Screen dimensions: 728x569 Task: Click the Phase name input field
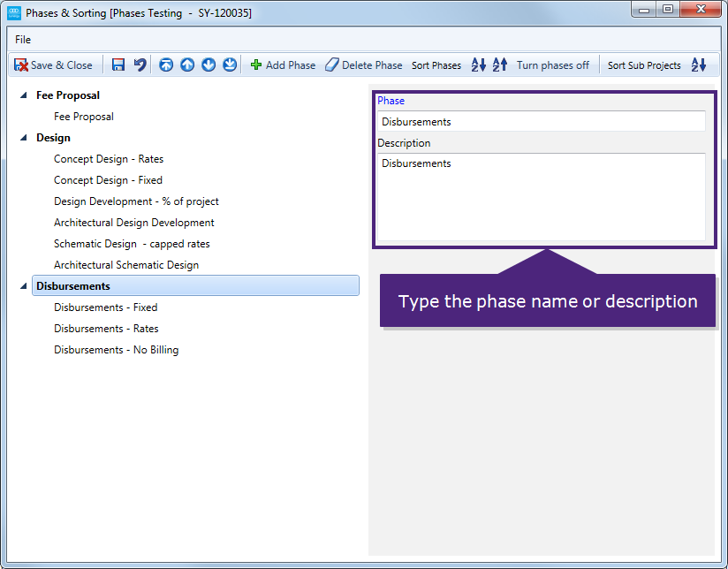coord(541,122)
